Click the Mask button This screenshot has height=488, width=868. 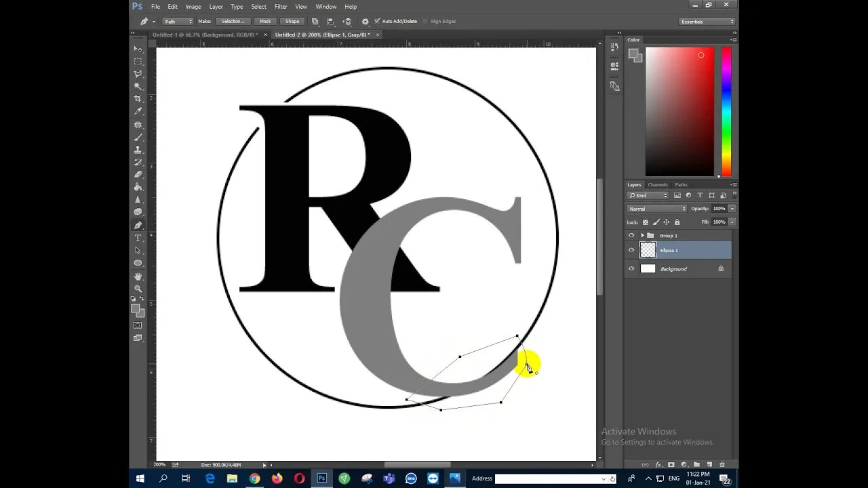click(265, 22)
